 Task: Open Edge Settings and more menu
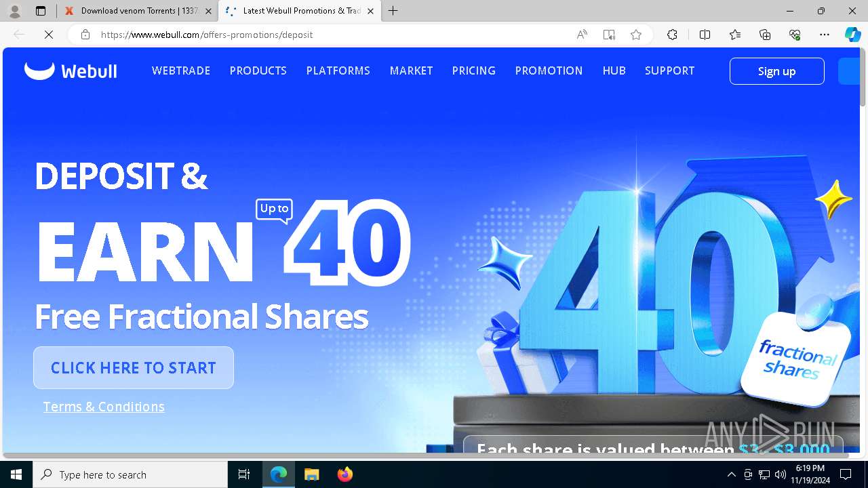(825, 35)
